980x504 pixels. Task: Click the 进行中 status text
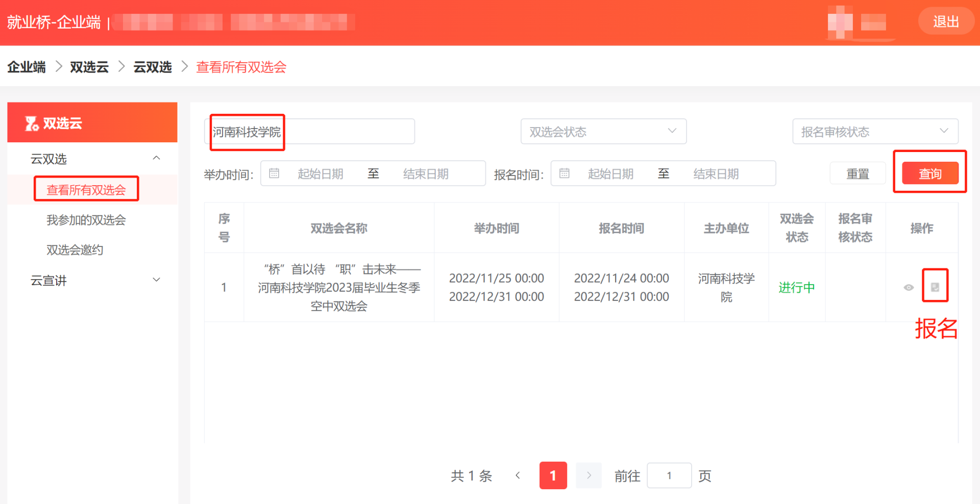pos(797,287)
